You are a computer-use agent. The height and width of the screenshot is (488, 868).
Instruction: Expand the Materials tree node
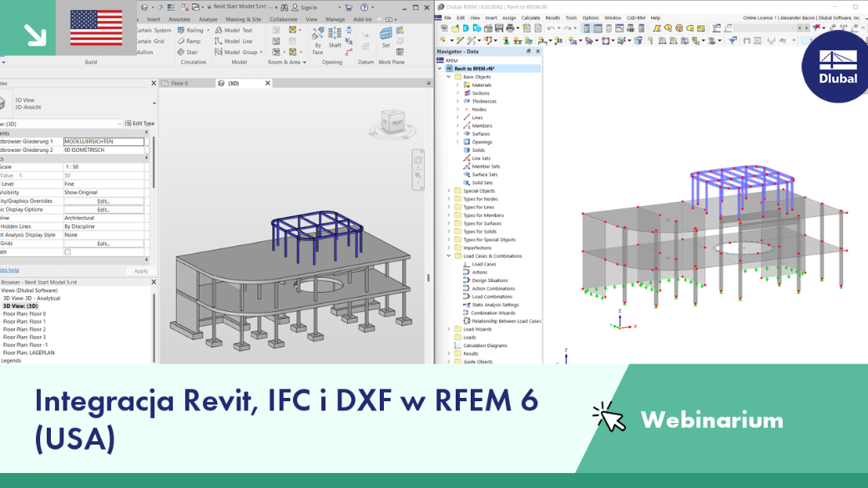pyautogui.click(x=458, y=85)
